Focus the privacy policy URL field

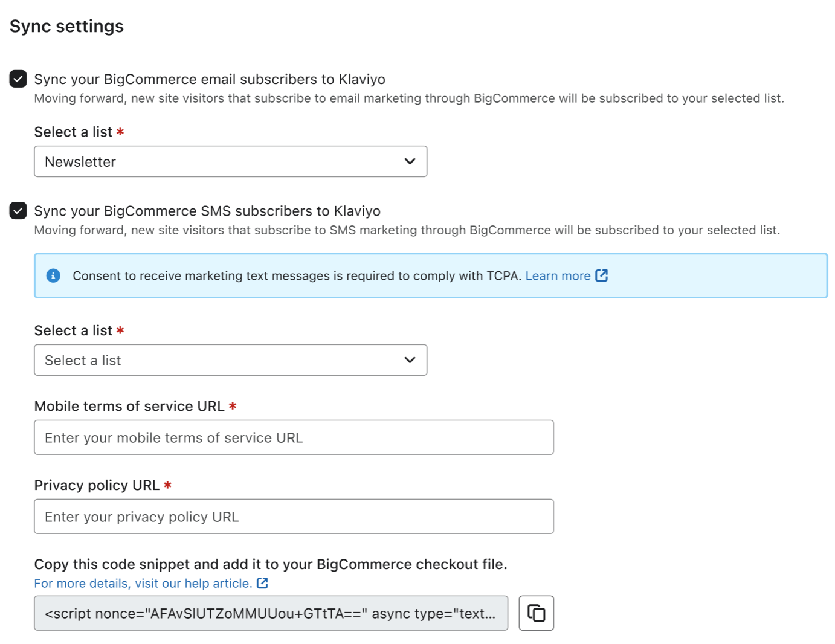coord(294,517)
